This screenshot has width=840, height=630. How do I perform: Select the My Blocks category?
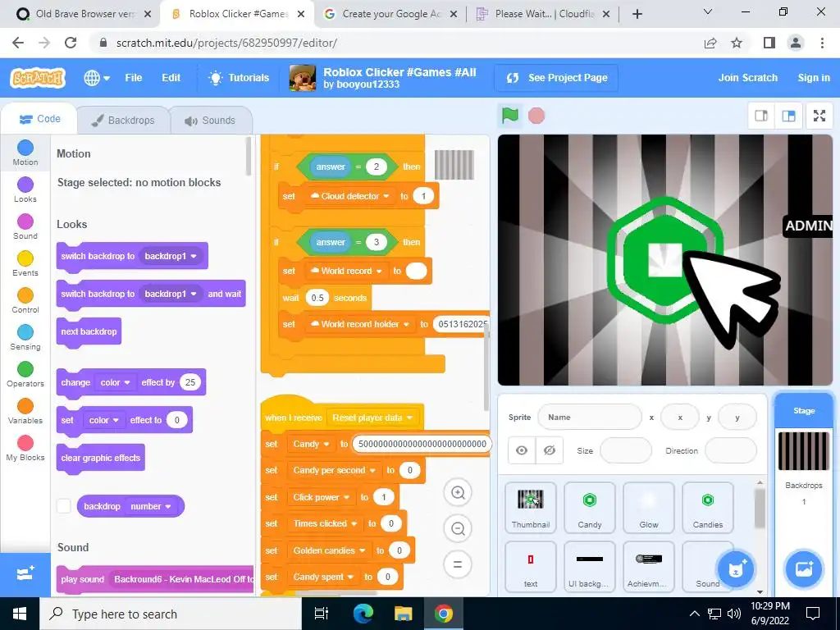[x=25, y=449]
